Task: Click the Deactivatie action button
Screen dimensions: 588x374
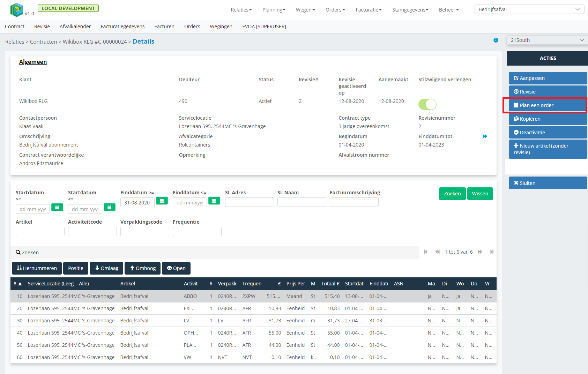Action: (548, 133)
